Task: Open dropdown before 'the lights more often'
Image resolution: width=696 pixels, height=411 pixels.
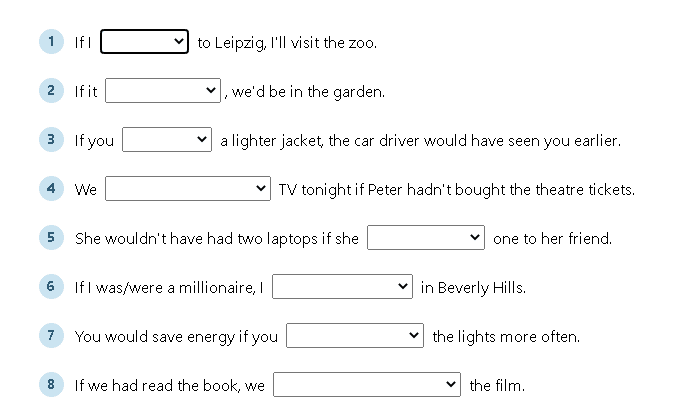Action: (355, 335)
